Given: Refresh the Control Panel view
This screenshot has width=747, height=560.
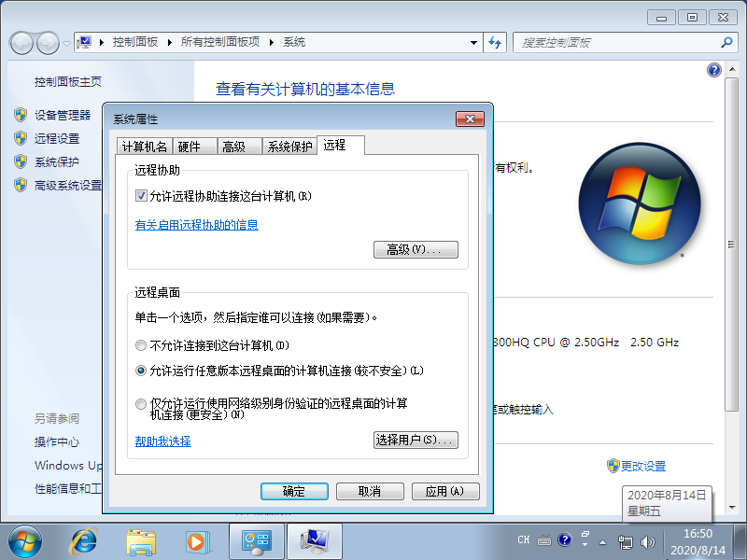Looking at the screenshot, I should pos(495,41).
